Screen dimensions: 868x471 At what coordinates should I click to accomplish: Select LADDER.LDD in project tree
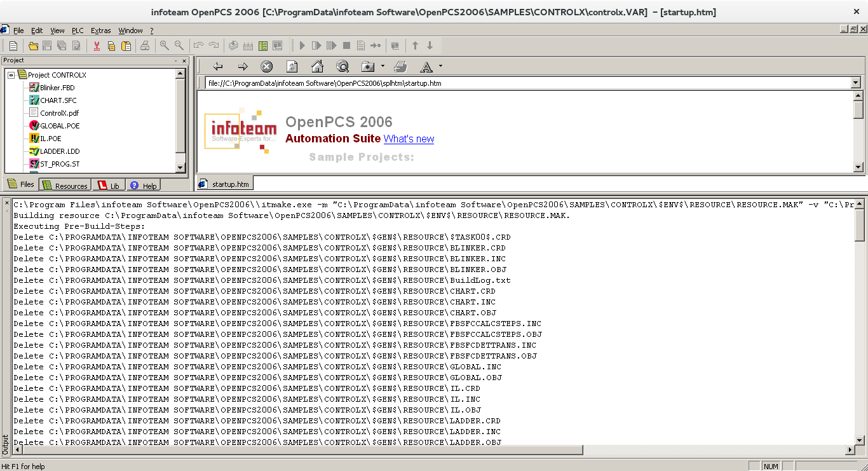[x=60, y=151]
